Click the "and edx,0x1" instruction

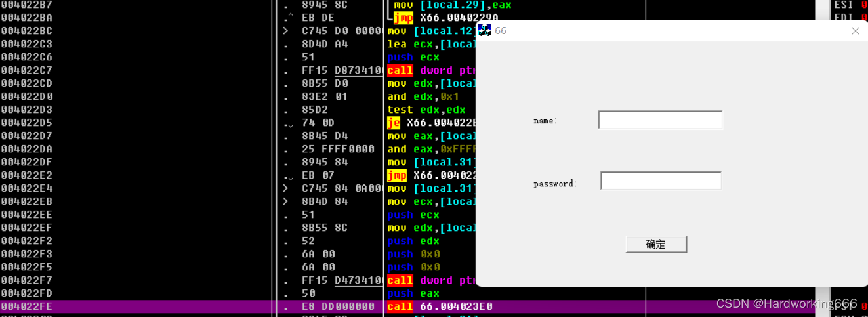click(423, 96)
